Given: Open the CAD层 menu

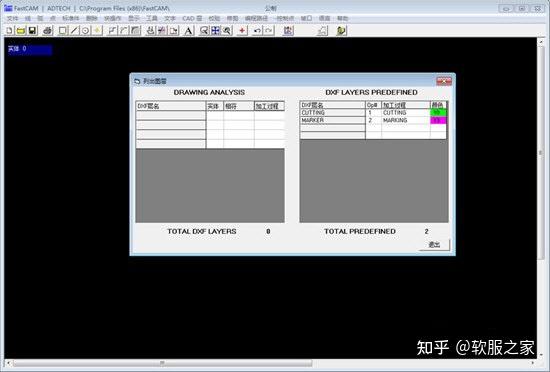Looking at the screenshot, I should coord(192,18).
